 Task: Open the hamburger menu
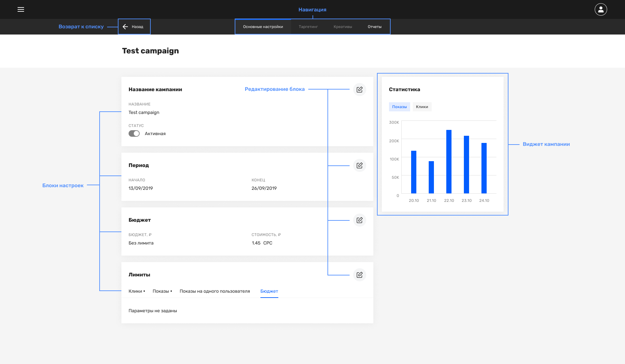pos(21,9)
